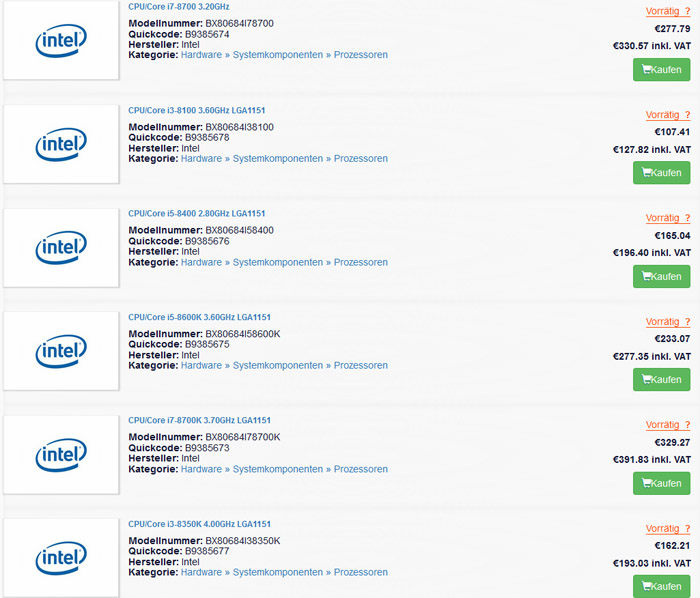700x598 pixels.
Task: Click the Intel logo thumbnail for i3-8100
Action: point(61,145)
